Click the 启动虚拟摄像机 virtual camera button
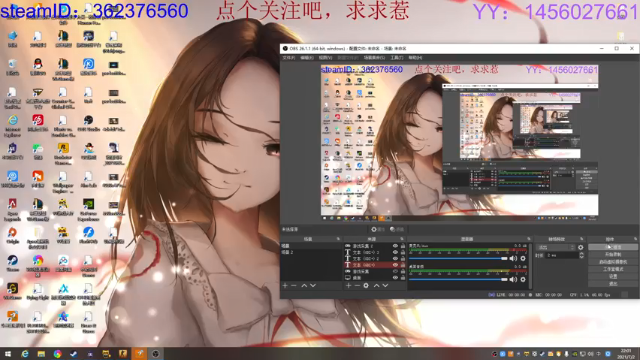This screenshot has height=360, width=640. coord(613,262)
